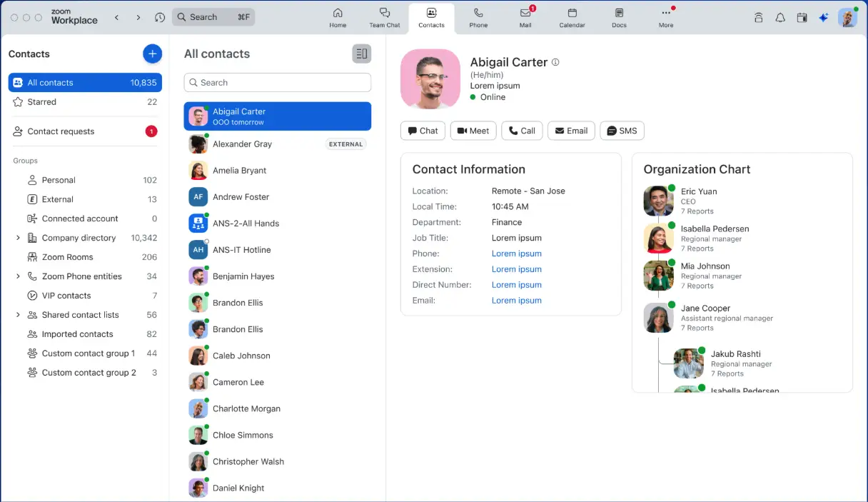Click the AI Companion sparkle icon

pos(823,17)
